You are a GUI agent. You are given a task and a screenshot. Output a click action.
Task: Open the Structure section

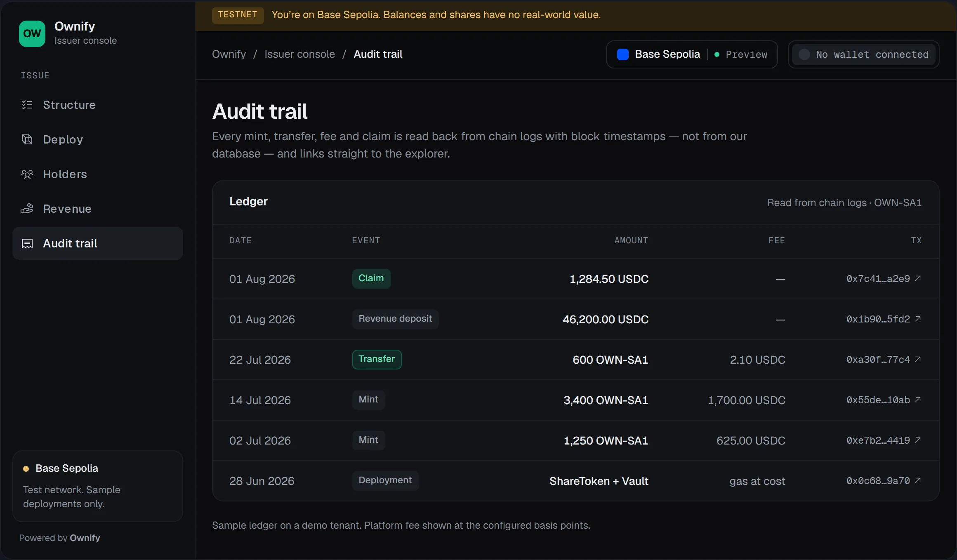tap(98, 105)
